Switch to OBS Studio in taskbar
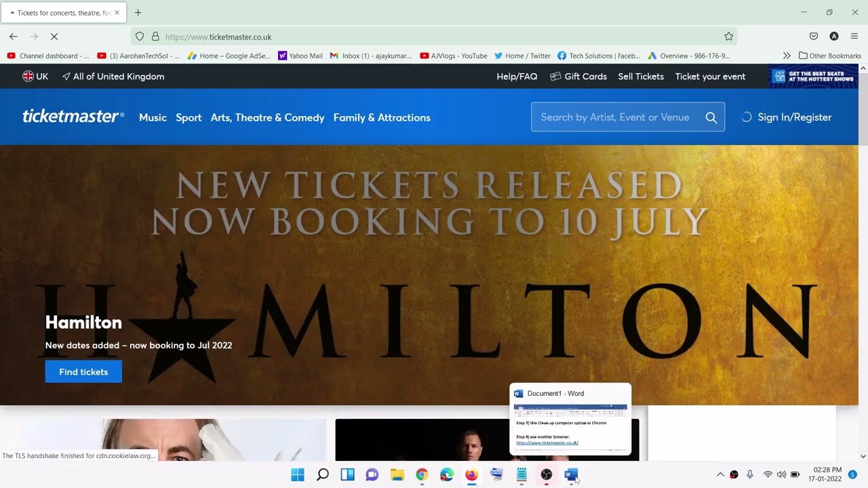This screenshot has width=868, height=488. pyautogui.click(x=547, y=474)
